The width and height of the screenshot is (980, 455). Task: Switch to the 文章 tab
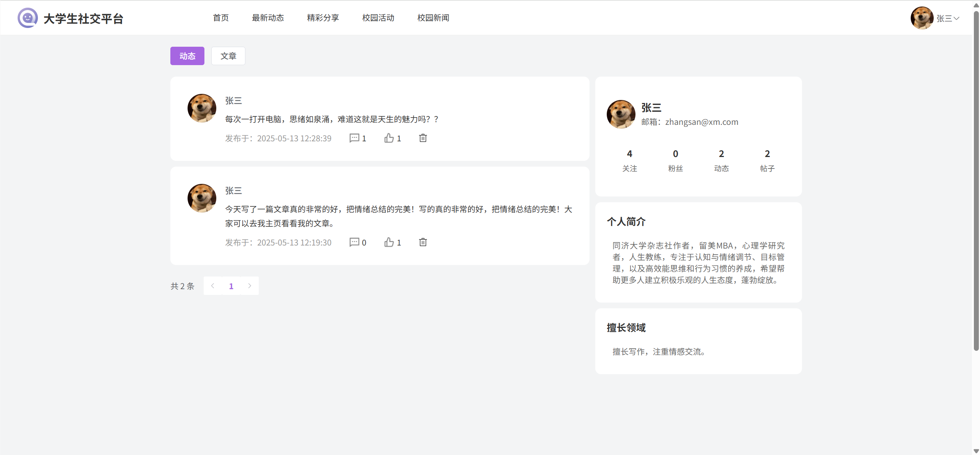coord(228,56)
